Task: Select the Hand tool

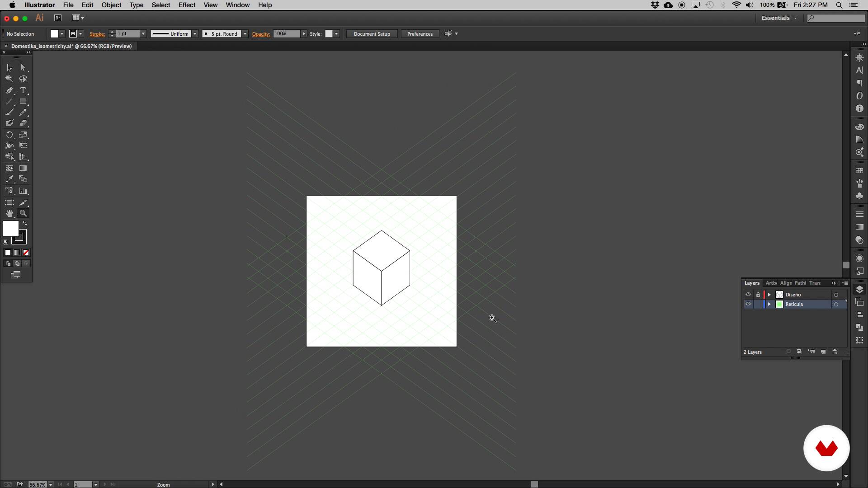Action: coord(9,213)
